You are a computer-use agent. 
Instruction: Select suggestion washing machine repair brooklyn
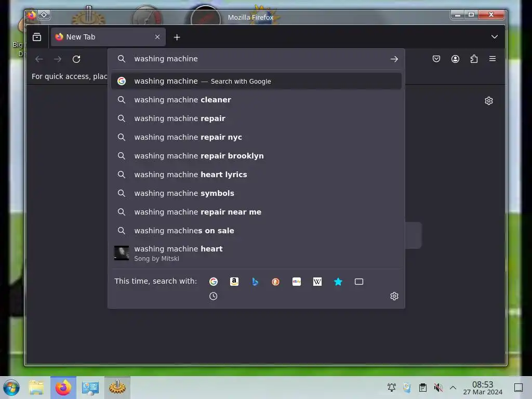256,156
